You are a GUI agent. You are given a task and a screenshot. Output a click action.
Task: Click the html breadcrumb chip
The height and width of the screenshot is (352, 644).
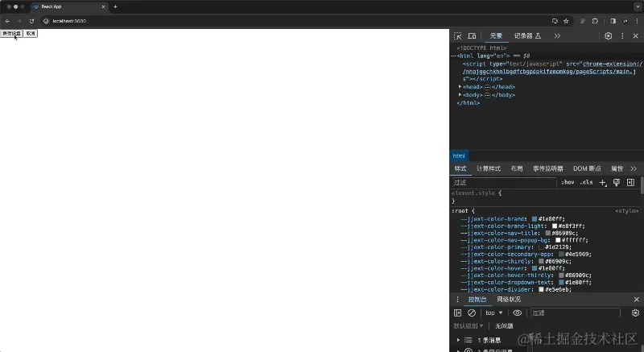[x=459, y=156]
